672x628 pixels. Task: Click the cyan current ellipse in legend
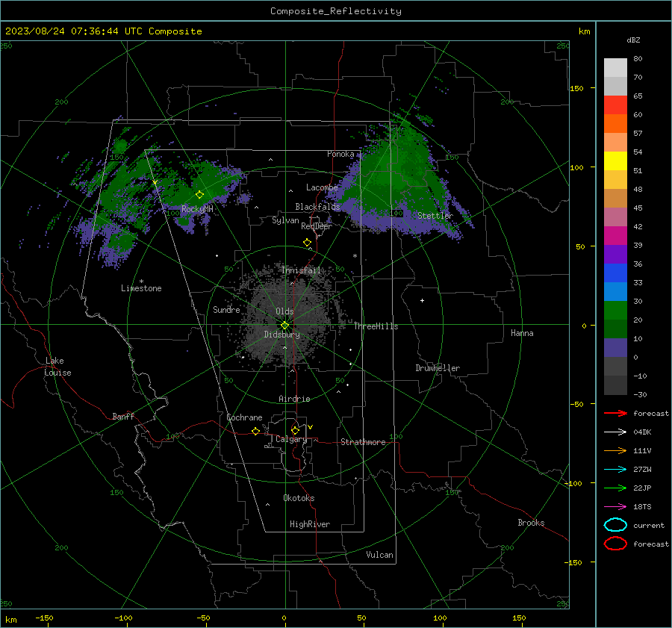pyautogui.click(x=615, y=525)
